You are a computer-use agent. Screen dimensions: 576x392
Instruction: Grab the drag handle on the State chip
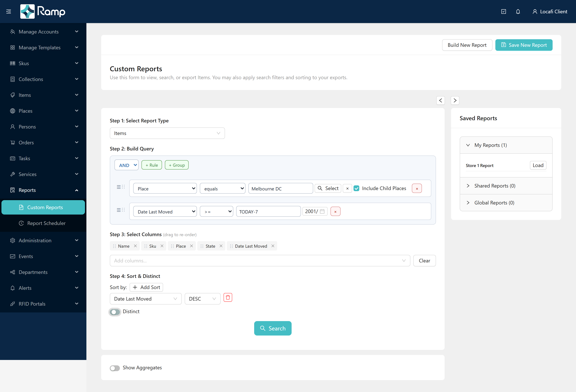point(202,246)
